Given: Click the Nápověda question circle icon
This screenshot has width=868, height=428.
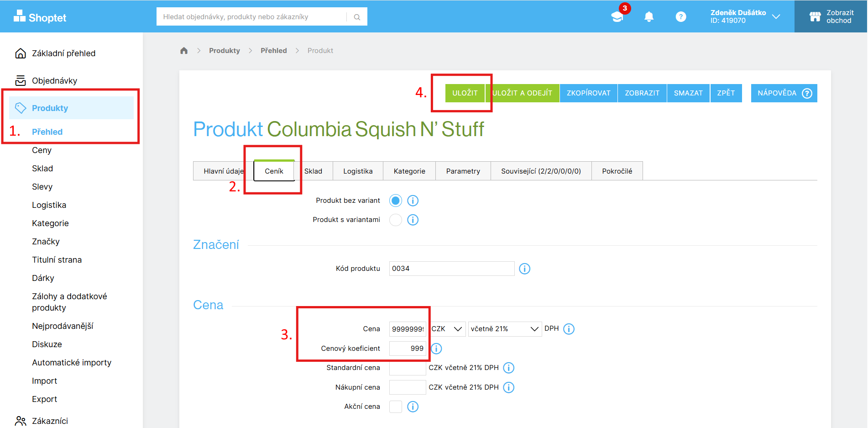Looking at the screenshot, I should coord(807,93).
